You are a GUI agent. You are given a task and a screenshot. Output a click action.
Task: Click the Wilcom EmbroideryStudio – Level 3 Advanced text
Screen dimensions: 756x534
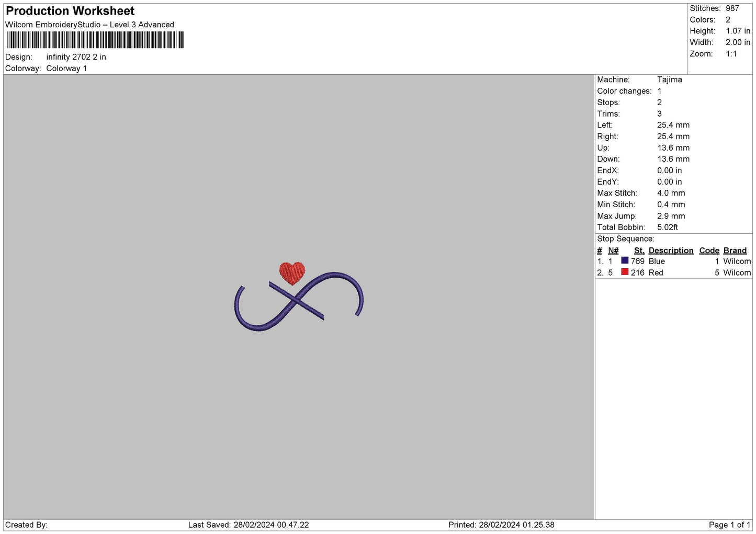pyautogui.click(x=89, y=25)
